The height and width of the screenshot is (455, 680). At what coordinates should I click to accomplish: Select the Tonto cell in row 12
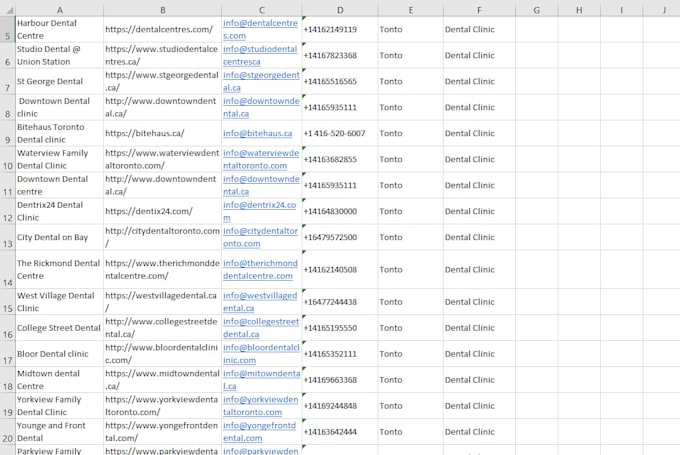(410, 211)
